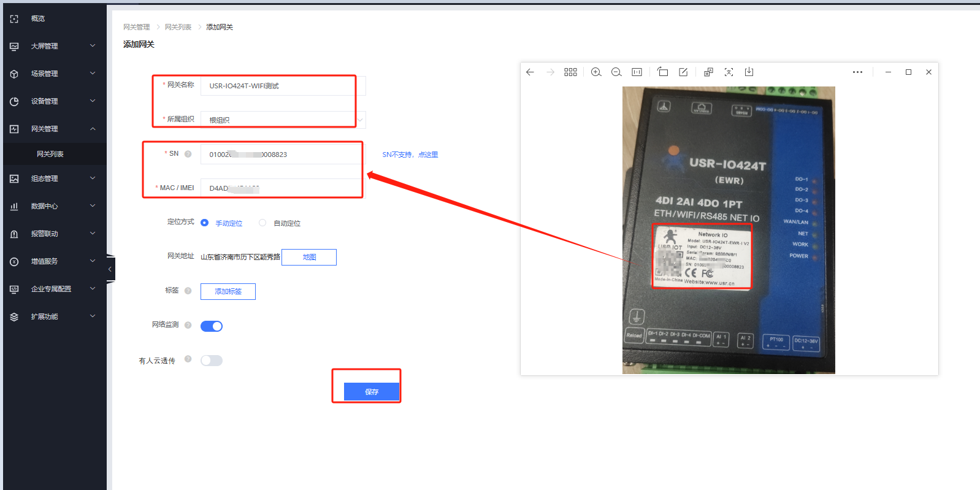Collapse 网关管理 menu
This screenshot has height=490, width=980.
(93, 129)
